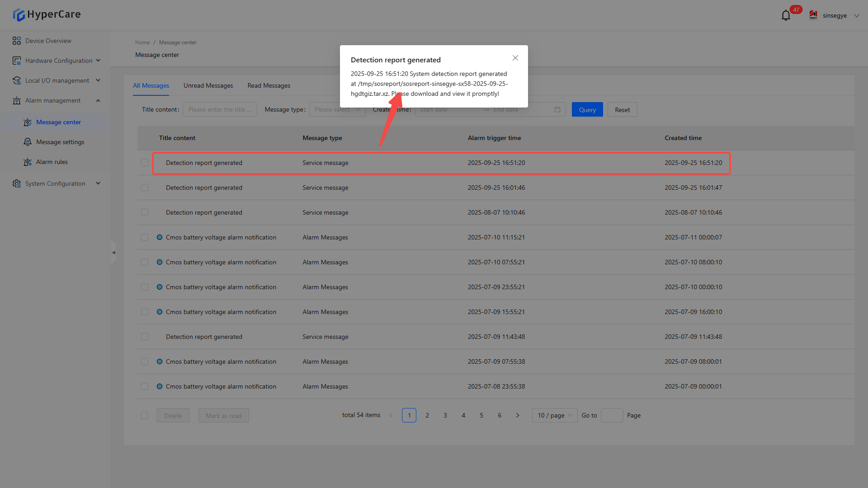Close the Detection report popup
868x488 pixels.
pyautogui.click(x=515, y=58)
